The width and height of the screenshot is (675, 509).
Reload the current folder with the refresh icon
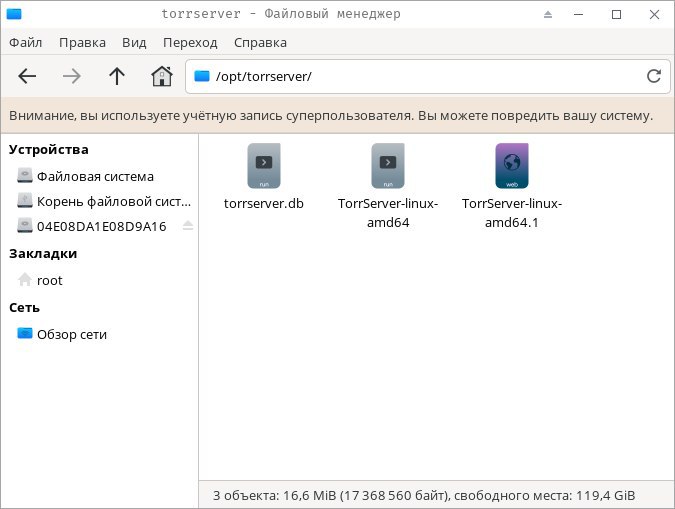tap(653, 76)
